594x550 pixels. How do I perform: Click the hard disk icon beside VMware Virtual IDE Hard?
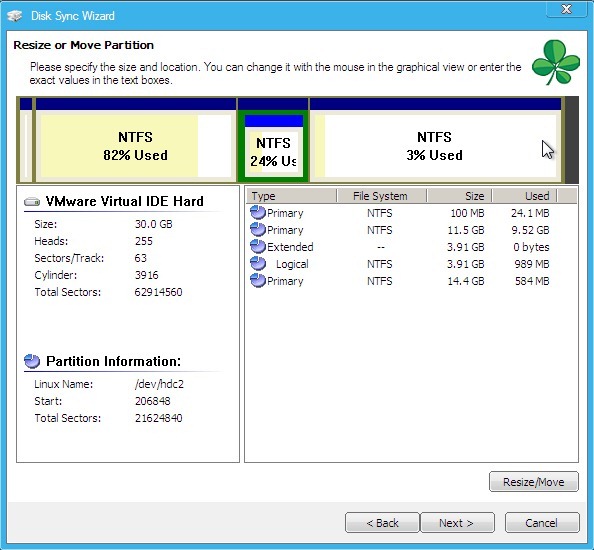[x=32, y=202]
